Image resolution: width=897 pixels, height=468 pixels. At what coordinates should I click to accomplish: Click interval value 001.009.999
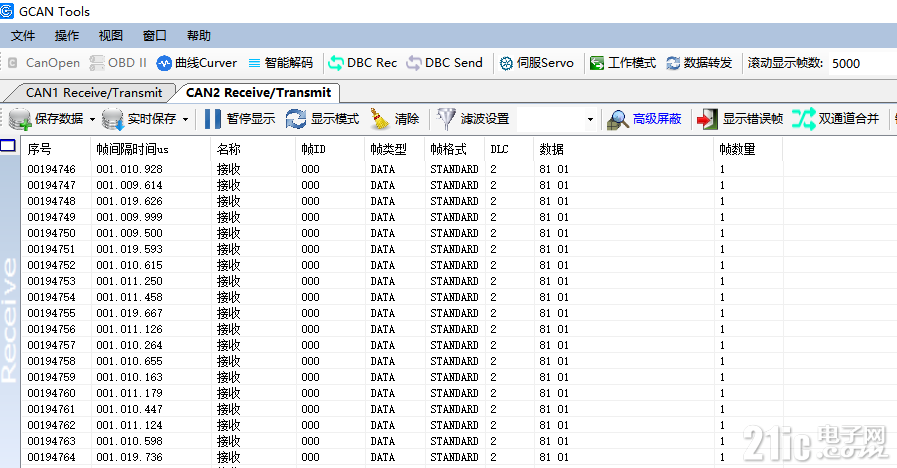coord(129,217)
